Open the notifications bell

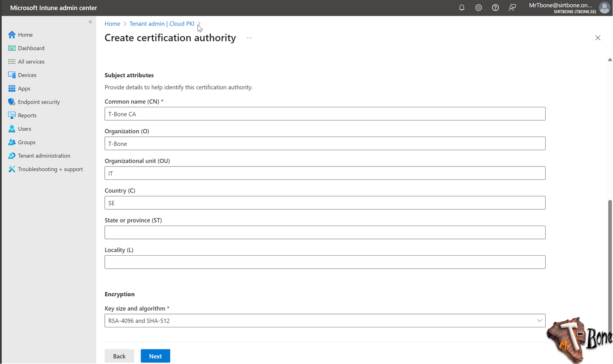pos(462,7)
